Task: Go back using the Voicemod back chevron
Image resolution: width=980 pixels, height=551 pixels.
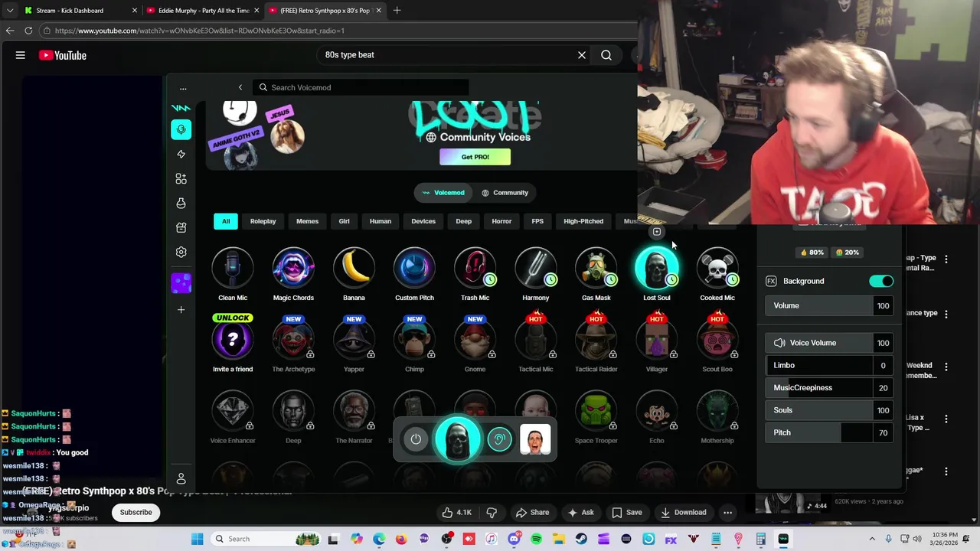Action: tap(240, 87)
